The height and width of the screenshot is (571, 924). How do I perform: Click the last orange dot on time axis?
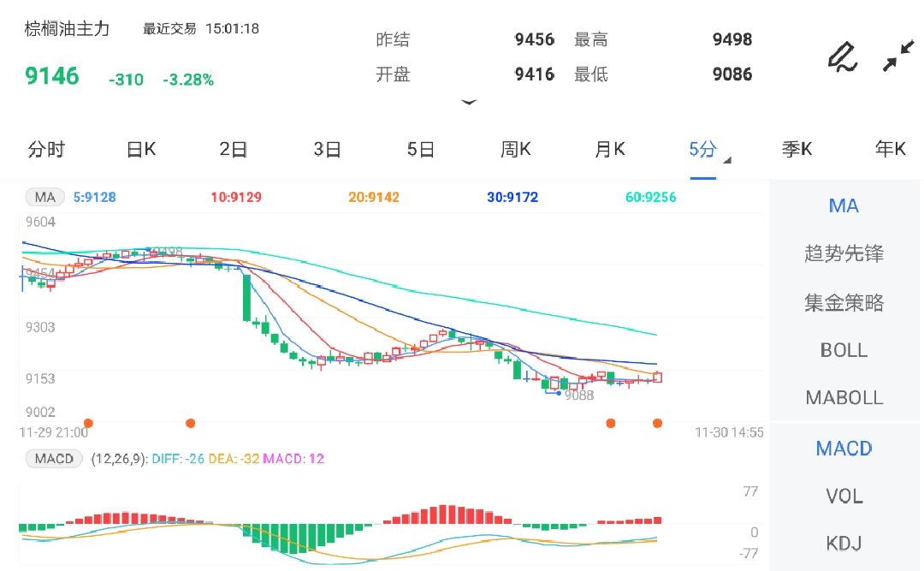657,423
